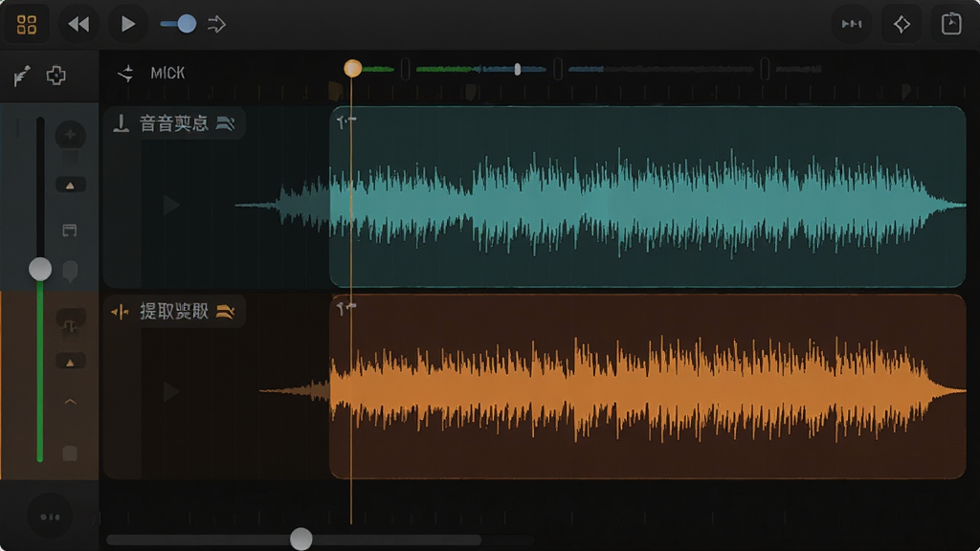This screenshot has width=980, height=551.
Task: Toggle the teal track's wave icon
Action: [x=225, y=123]
